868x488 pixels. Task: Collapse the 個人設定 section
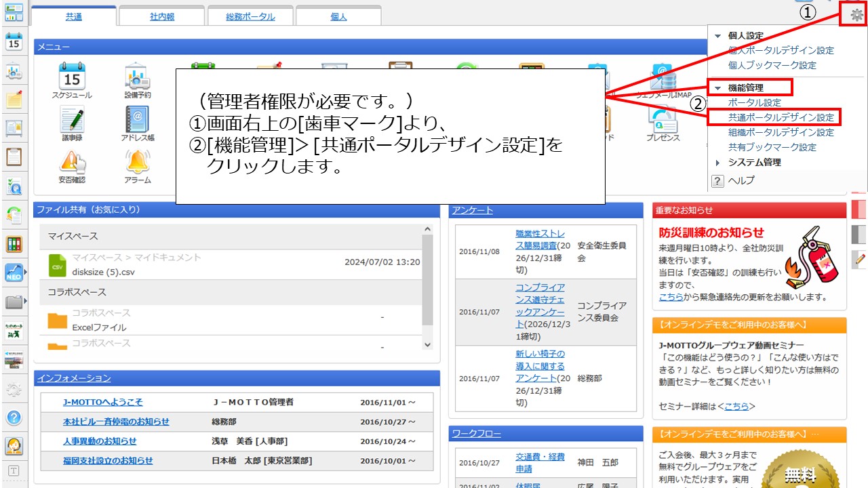point(718,36)
